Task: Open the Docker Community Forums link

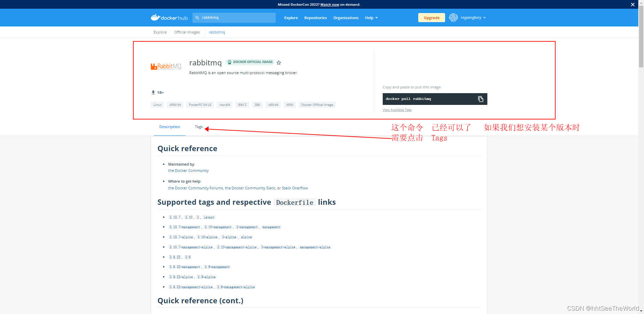Action: click(x=196, y=188)
